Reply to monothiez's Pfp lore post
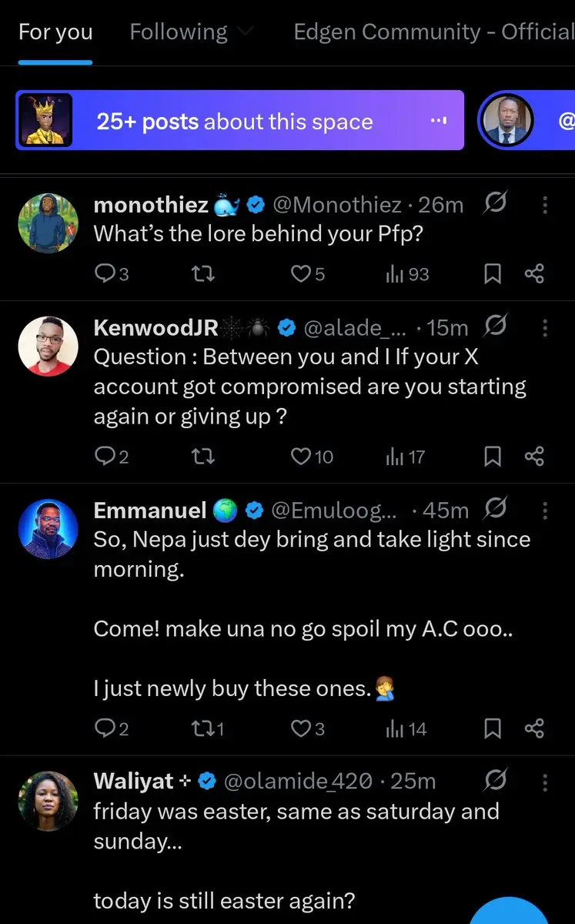 tap(104, 274)
